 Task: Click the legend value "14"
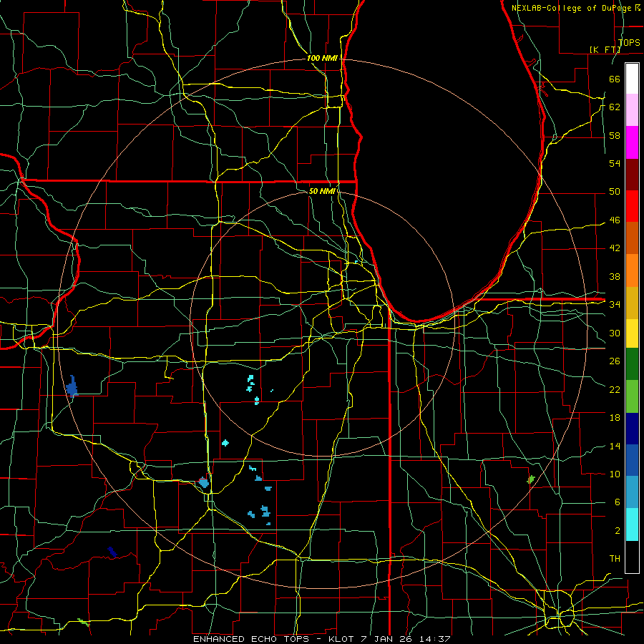615,447
